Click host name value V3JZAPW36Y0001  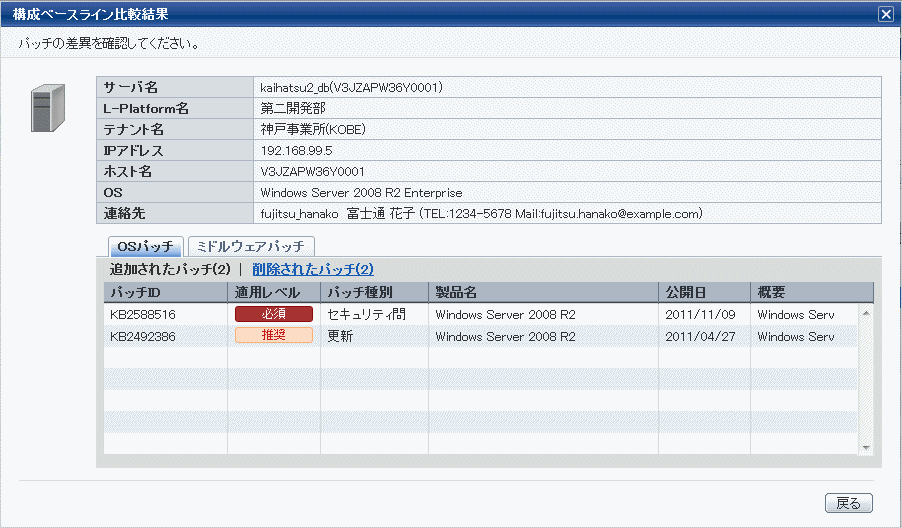pyautogui.click(x=312, y=171)
